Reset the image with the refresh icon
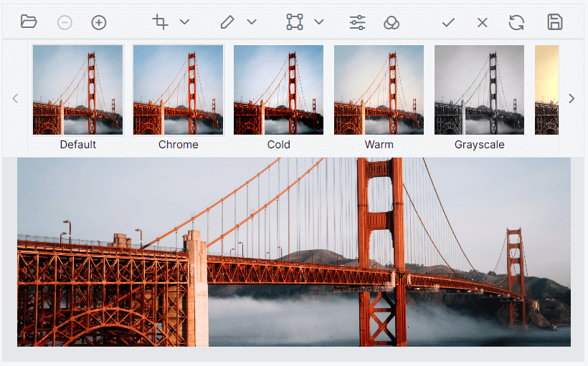The height and width of the screenshot is (366, 588). (516, 22)
